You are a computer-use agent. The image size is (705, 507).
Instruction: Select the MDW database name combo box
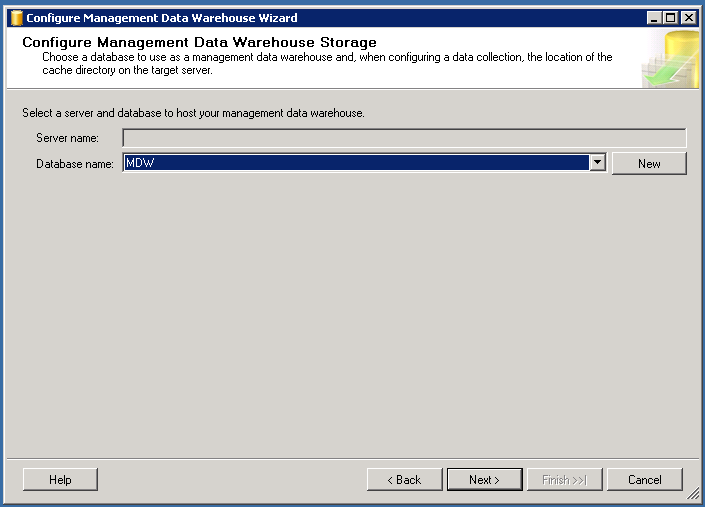click(355, 163)
